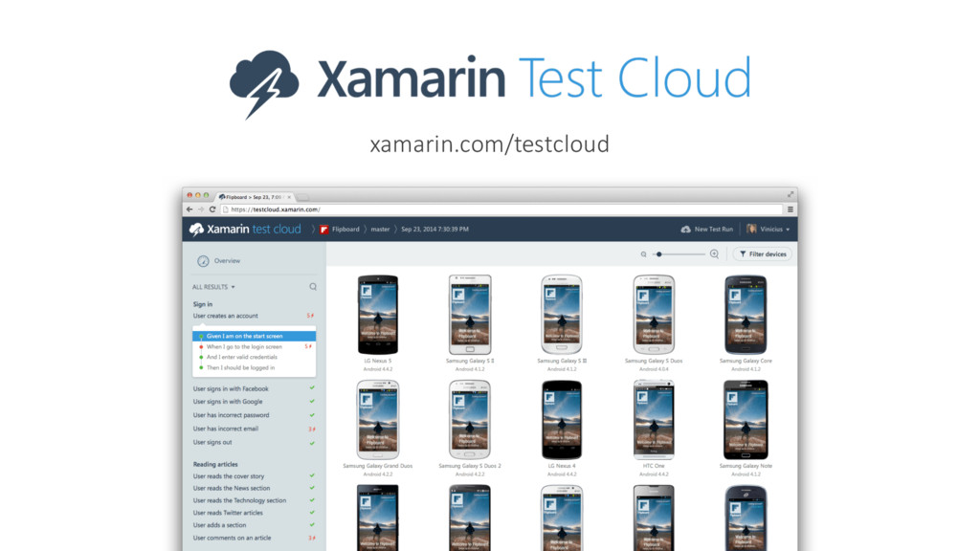
Task: Click the Overview gauge icon
Action: (x=203, y=261)
